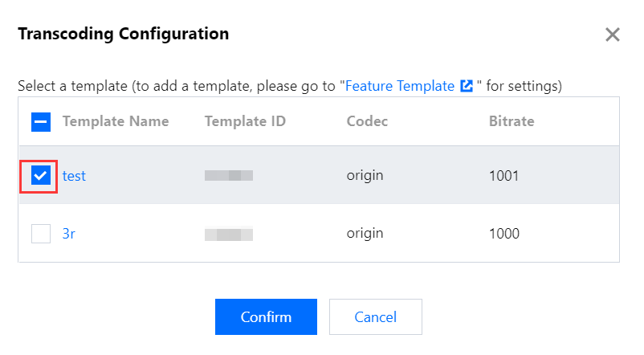
Task: Uncheck the test template checkbox
Action: tap(40, 176)
